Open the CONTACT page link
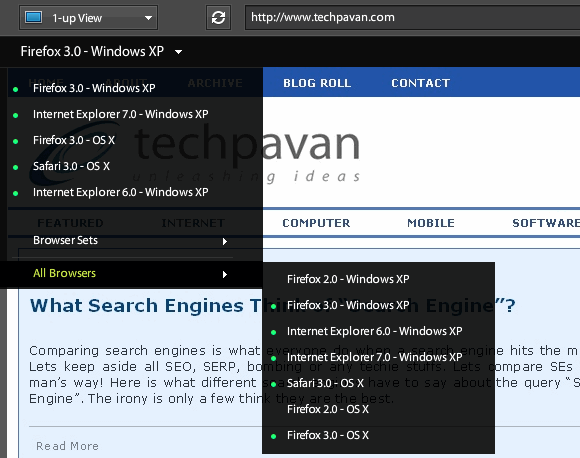580x458 pixels. click(421, 83)
